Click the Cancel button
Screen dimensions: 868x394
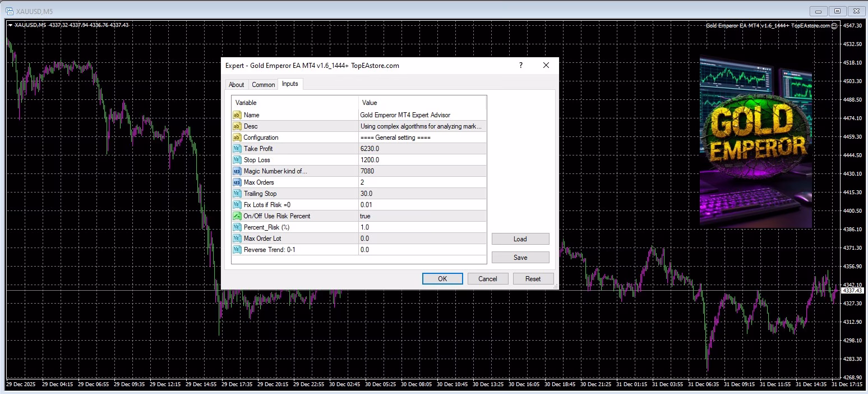(488, 279)
